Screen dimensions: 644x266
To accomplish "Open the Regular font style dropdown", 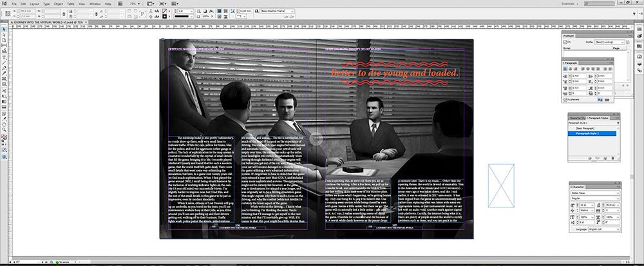I will pyautogui.click(x=596, y=198).
